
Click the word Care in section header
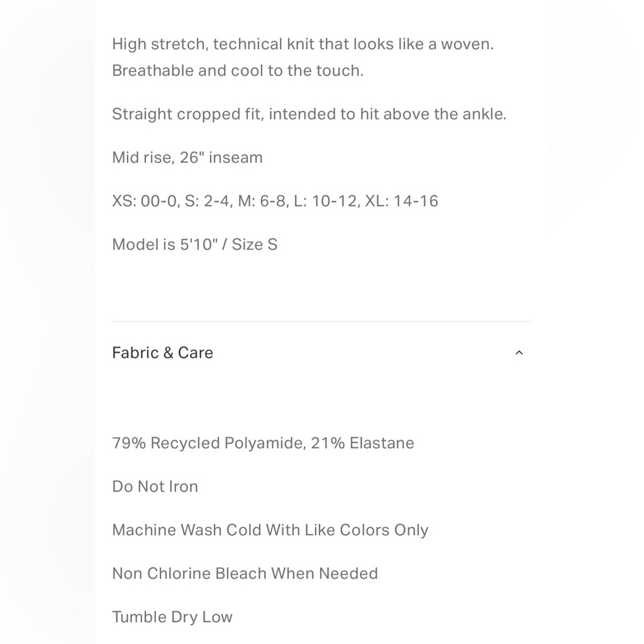point(196,353)
